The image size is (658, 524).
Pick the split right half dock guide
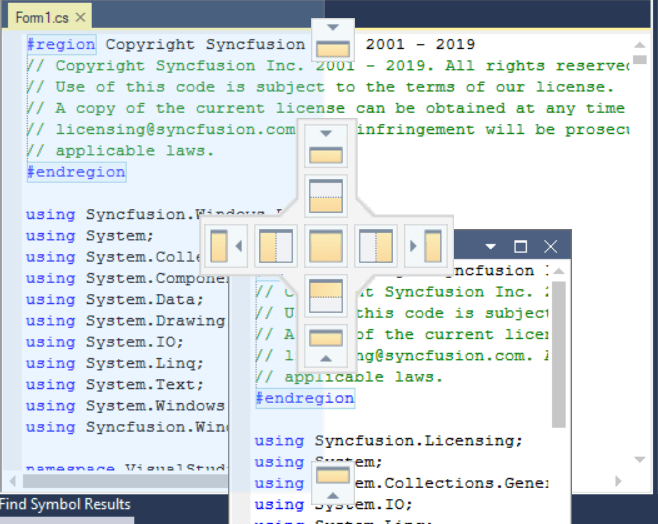pyautogui.click(x=376, y=246)
